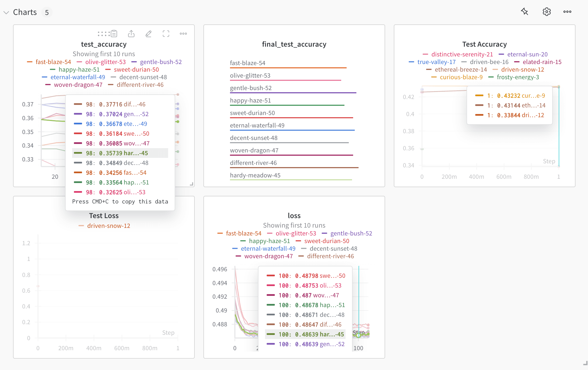This screenshot has height=370, width=588.
Task: Open settings via gear icon
Action: point(547,11)
